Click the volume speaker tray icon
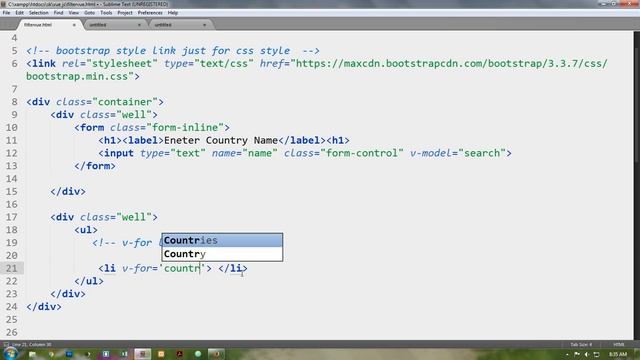 587,355
